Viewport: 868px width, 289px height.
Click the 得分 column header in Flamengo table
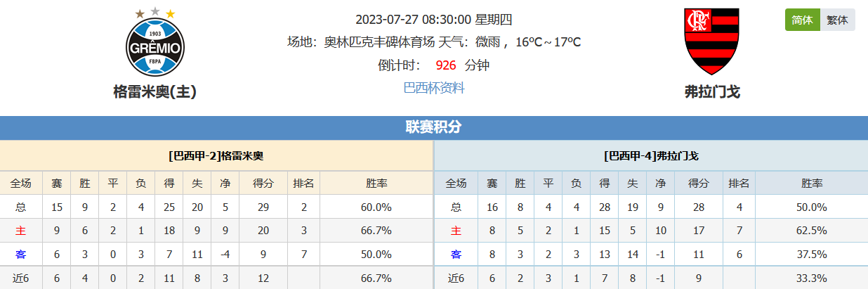tap(698, 184)
